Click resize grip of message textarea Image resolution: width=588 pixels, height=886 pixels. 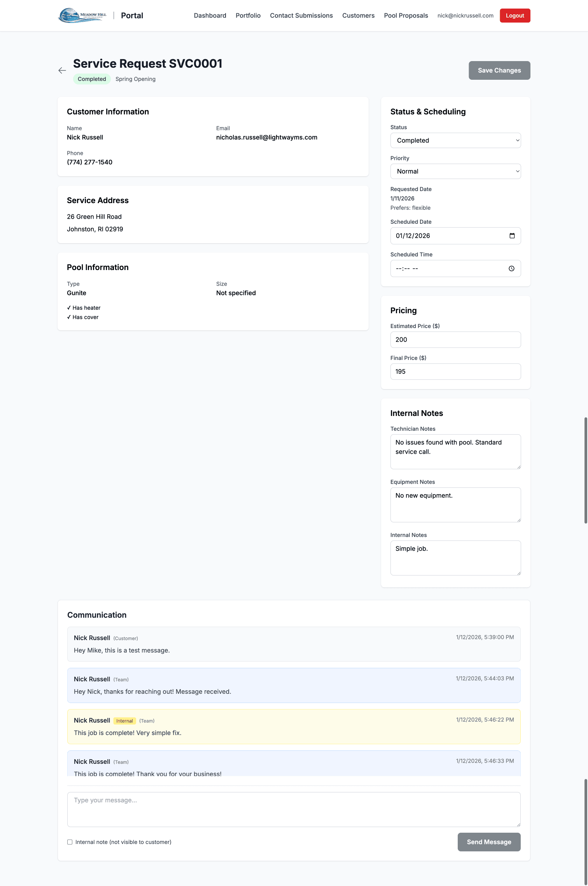(518, 825)
